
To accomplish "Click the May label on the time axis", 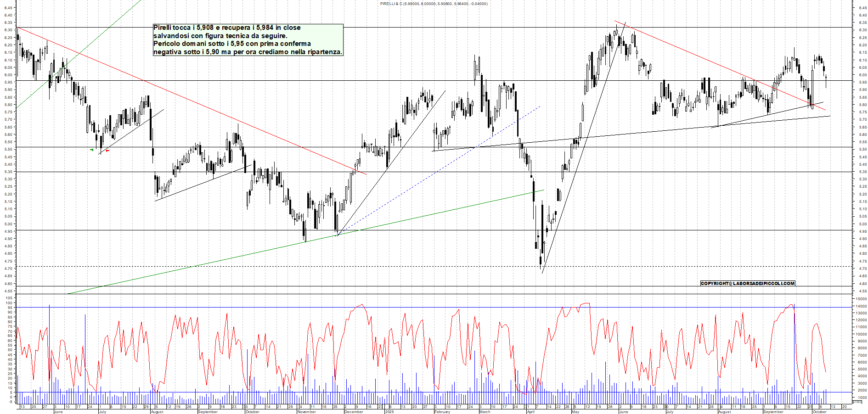I will point(575,412).
